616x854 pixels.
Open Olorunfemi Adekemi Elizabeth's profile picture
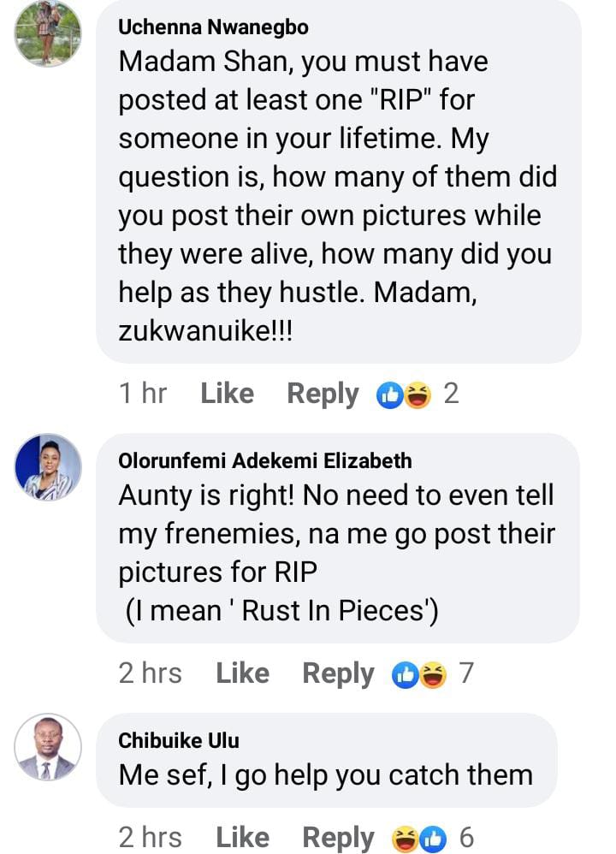click(49, 467)
